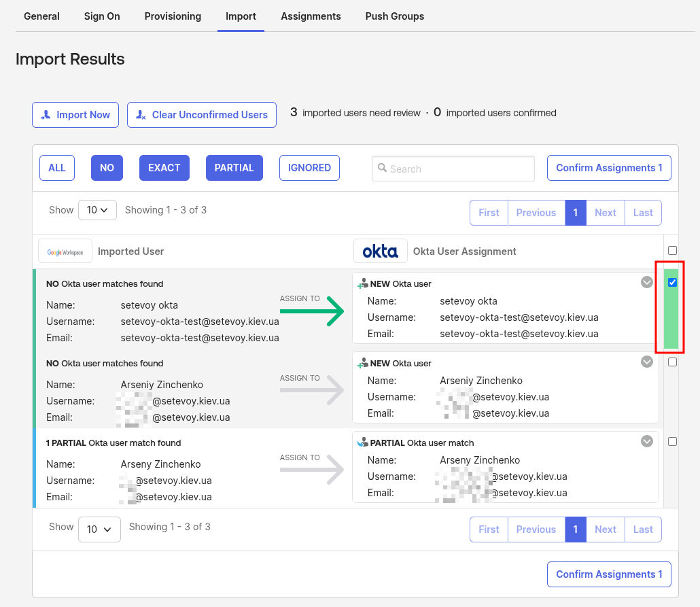The width and height of the screenshot is (700, 607).
Task: Toggle the IGNORED filter button
Action: 309,168
